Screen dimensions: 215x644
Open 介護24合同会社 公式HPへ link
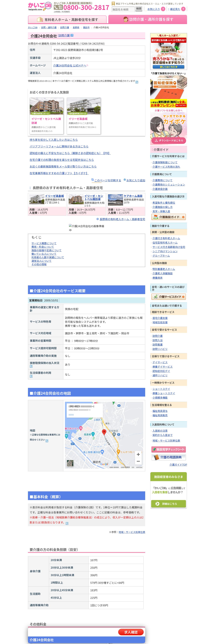pos(70,66)
